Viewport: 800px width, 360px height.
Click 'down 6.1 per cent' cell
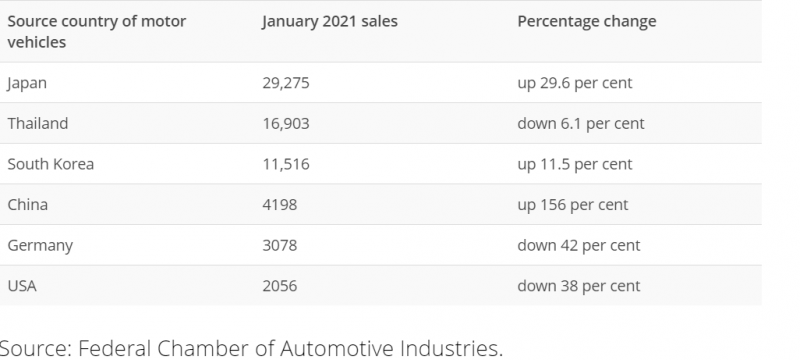coord(581,124)
